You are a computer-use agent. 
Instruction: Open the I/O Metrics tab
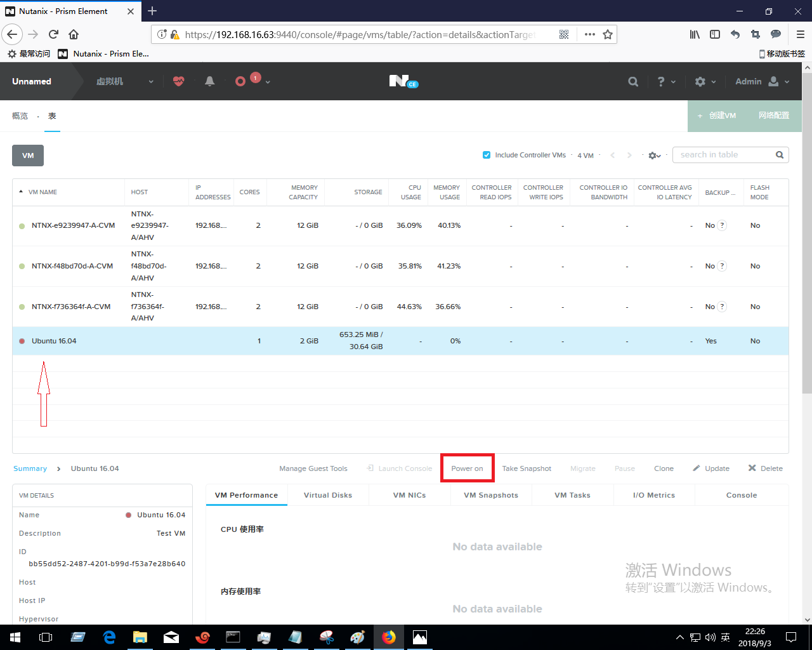tap(654, 495)
